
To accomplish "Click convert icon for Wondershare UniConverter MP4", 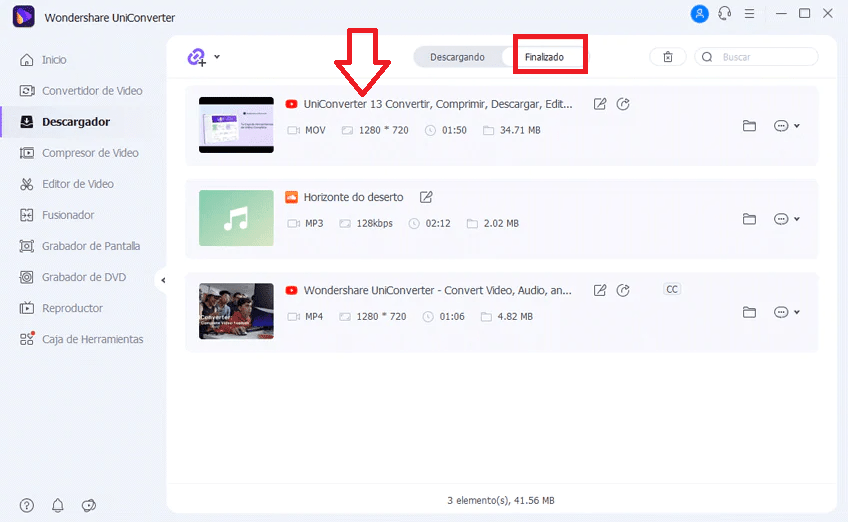I will [623, 290].
